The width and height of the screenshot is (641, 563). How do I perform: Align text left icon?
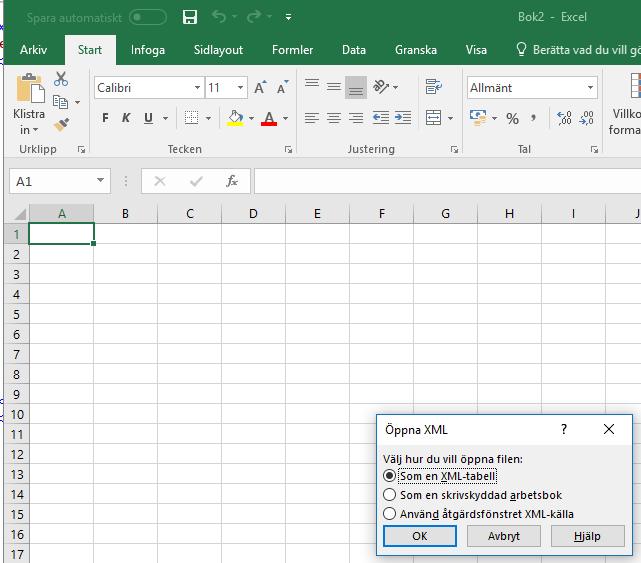click(x=312, y=118)
